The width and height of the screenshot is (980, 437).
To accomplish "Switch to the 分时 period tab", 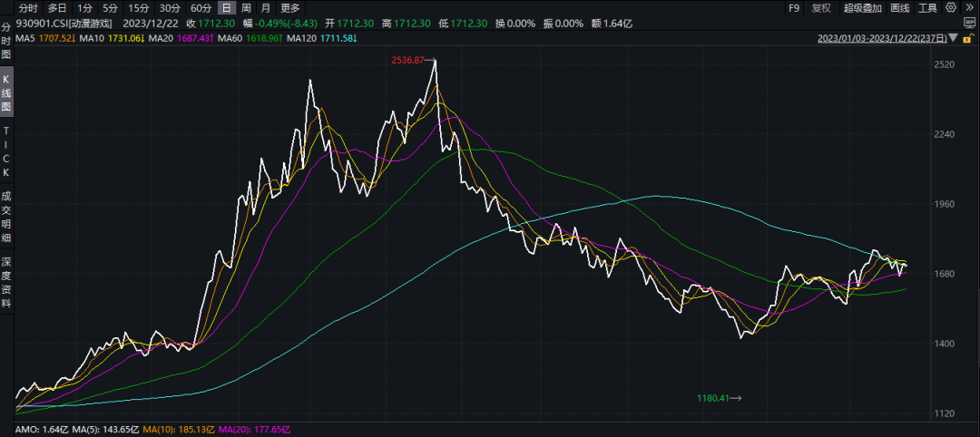I will (27, 8).
